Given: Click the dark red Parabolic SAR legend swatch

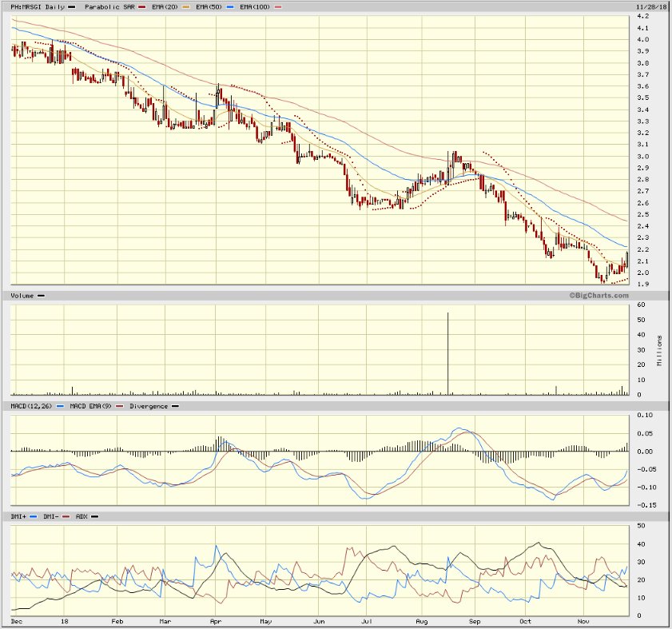Looking at the screenshot, I should coord(142,7).
